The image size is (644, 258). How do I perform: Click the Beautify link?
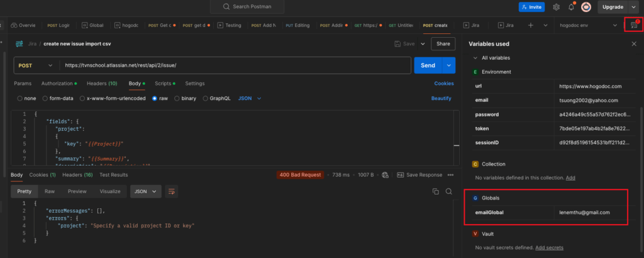pyautogui.click(x=441, y=99)
